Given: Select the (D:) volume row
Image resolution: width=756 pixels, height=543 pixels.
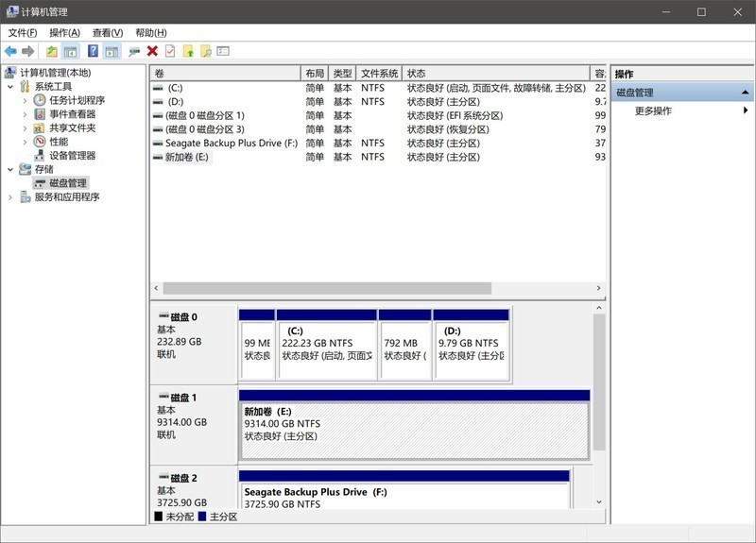Looking at the screenshot, I should coord(378,102).
